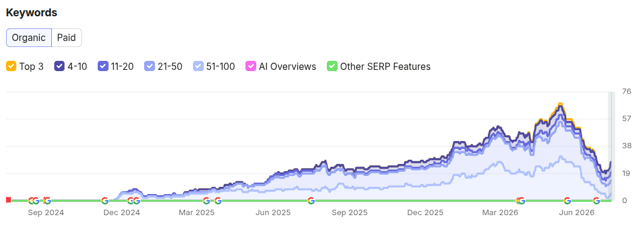This screenshot has height=229, width=644.
Task: Click the red notes flag at chart start
Action: 8,200
